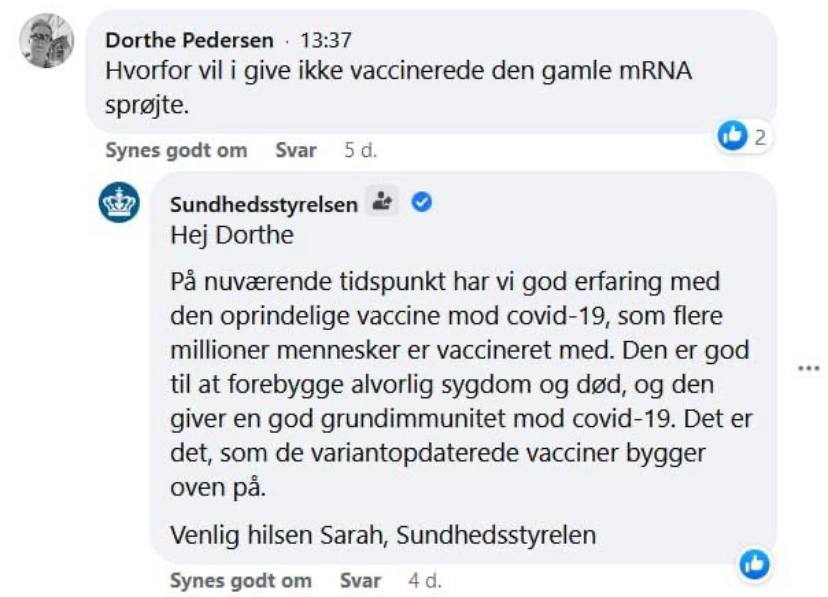Open Sundhedsstyrelsen crown logo avatar
This screenshot has height=597, width=828.
click(x=119, y=202)
